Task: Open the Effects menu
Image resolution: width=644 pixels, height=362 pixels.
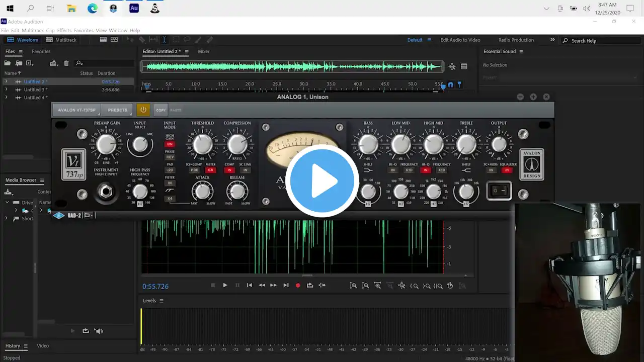Action: click(x=64, y=31)
